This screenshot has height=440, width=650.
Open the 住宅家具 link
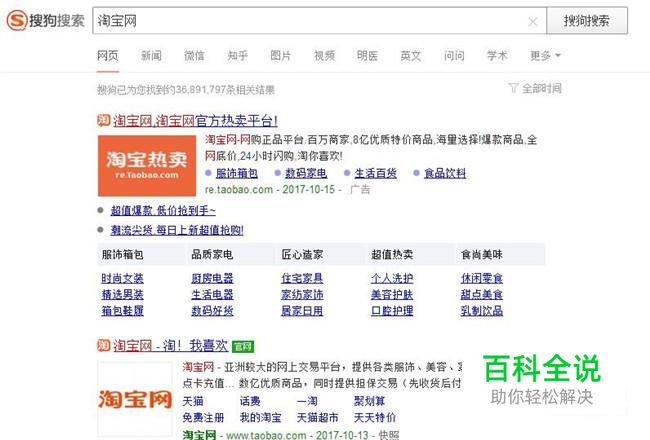pyautogui.click(x=302, y=278)
